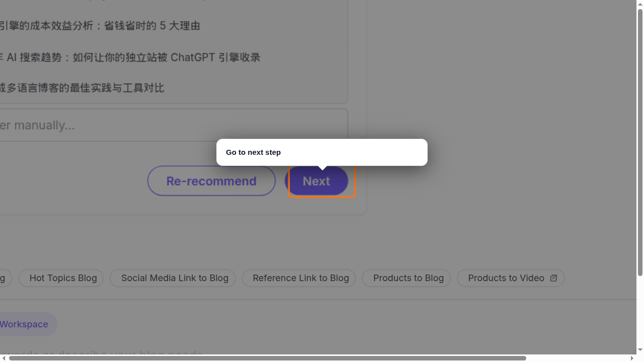Click the Next button
This screenshot has height=362, width=644.
click(x=316, y=181)
